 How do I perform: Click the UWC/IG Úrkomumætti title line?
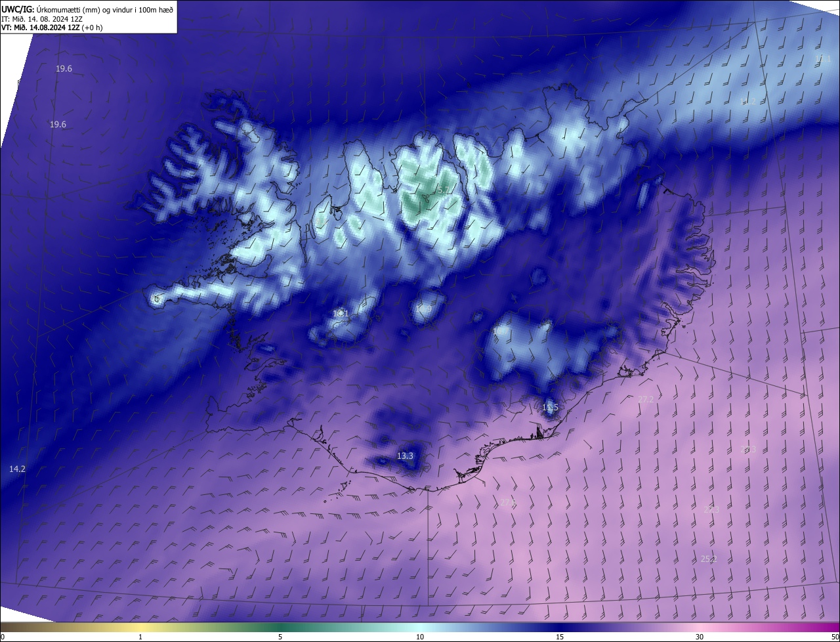(87, 10)
